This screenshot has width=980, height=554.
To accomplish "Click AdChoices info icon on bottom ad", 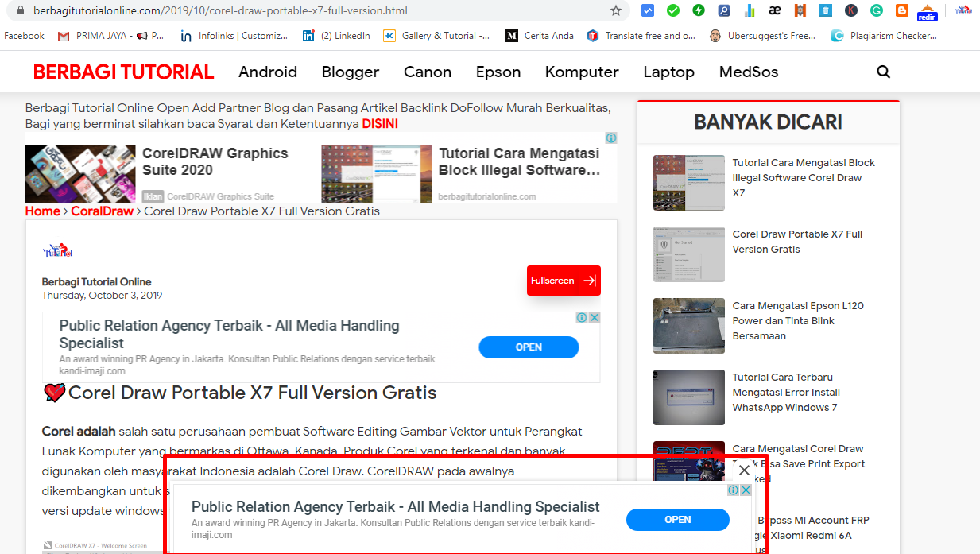I will click(x=734, y=490).
